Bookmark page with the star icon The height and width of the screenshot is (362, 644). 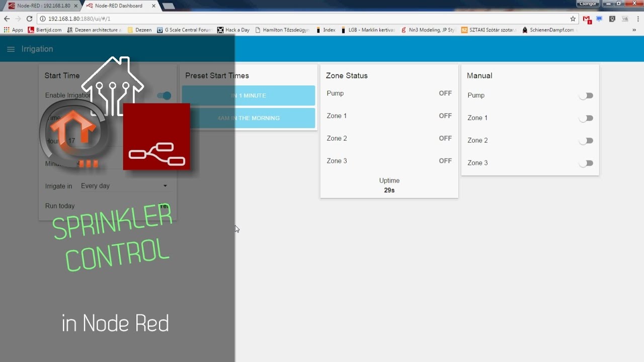point(573,19)
